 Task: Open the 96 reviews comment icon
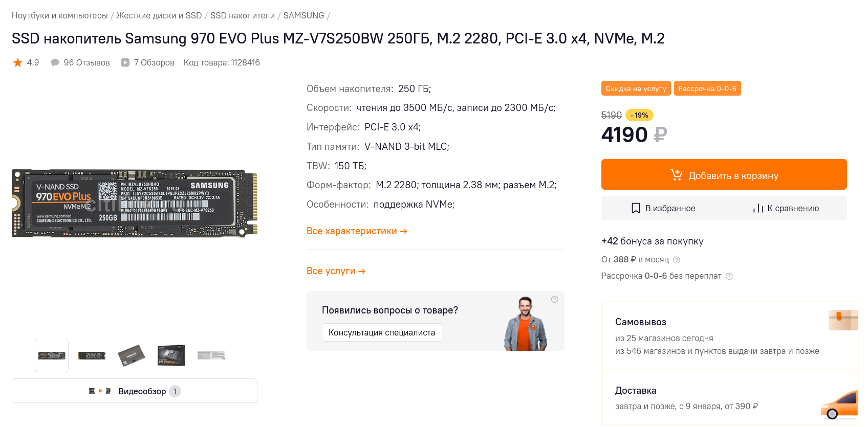55,62
